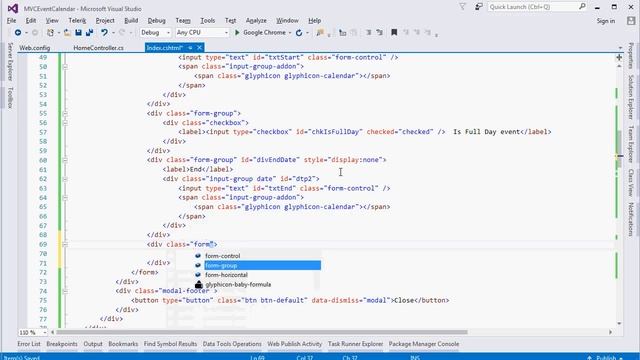Image resolution: width=640 pixels, height=360 pixels.
Task: Start debugging with the green play icon
Action: point(237,32)
